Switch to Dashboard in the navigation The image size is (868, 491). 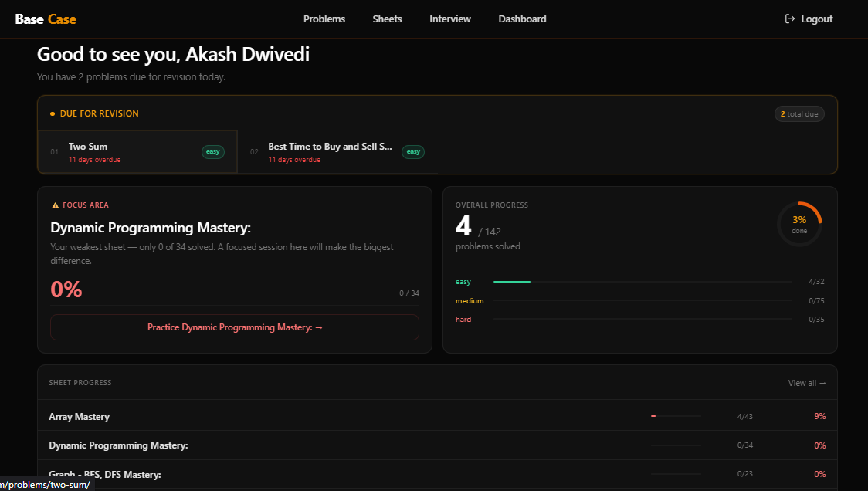(x=522, y=19)
